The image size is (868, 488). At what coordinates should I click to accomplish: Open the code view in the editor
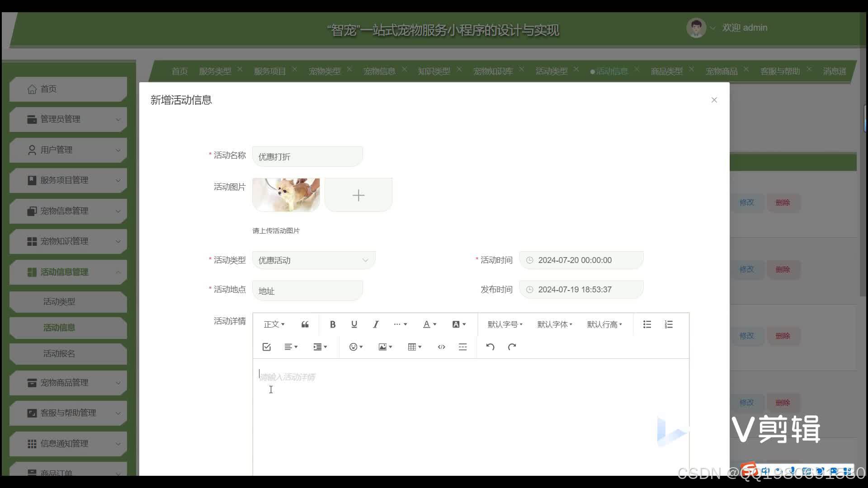click(441, 347)
